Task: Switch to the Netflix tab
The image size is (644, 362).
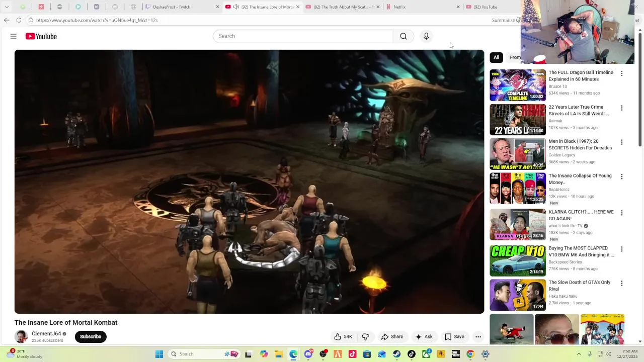Action: pos(423,7)
